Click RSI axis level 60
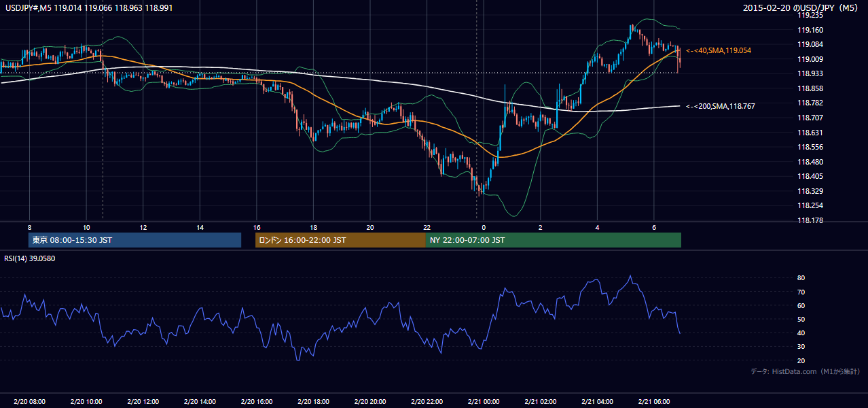The width and height of the screenshot is (868, 408). point(801,305)
